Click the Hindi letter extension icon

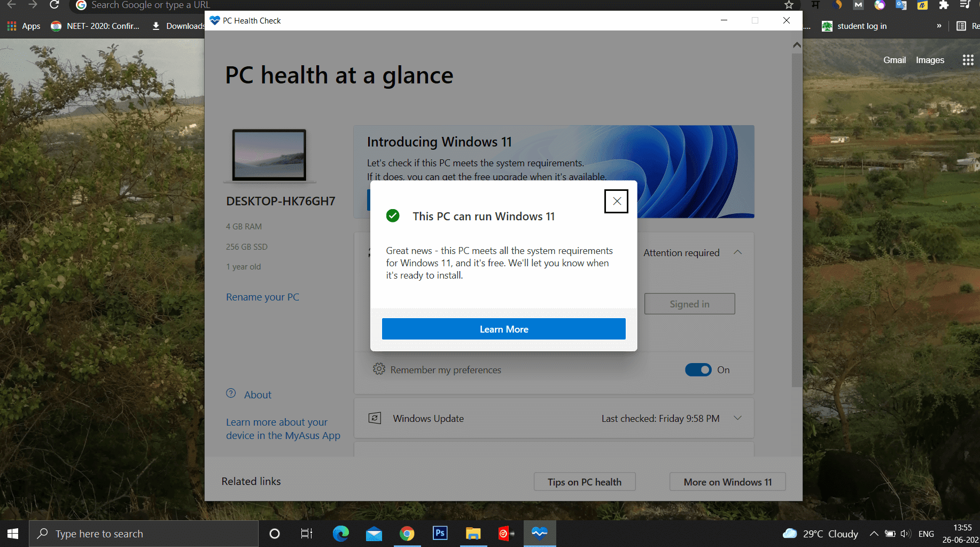(815, 5)
